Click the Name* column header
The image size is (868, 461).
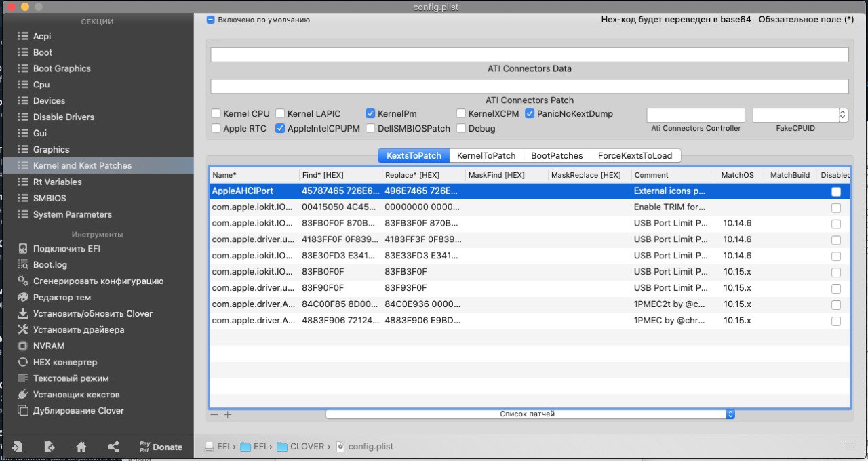254,175
